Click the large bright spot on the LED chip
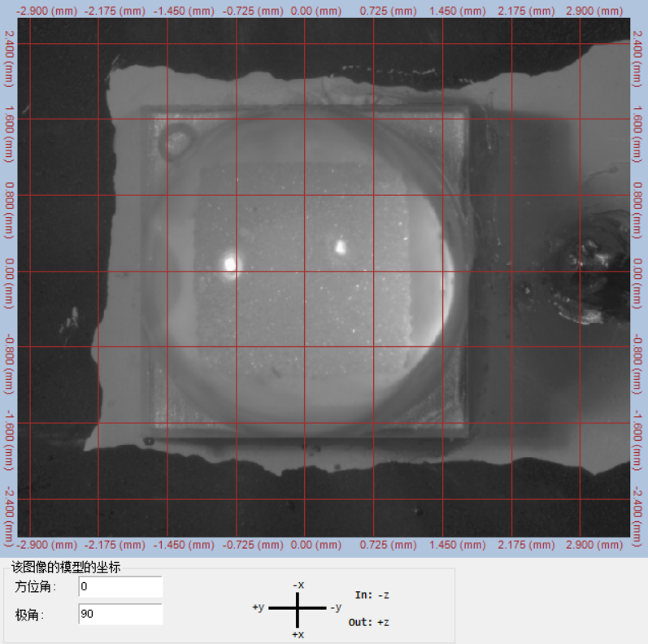The image size is (648, 644). pos(230,263)
